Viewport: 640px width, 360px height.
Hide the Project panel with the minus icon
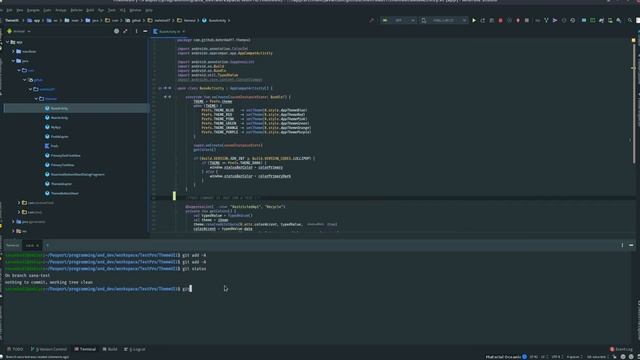coord(145,31)
